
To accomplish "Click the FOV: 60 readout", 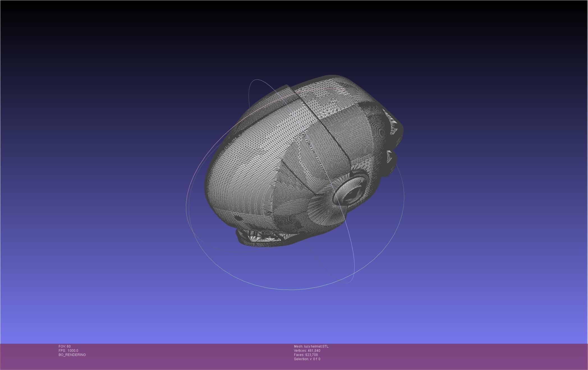I will 65,346.
